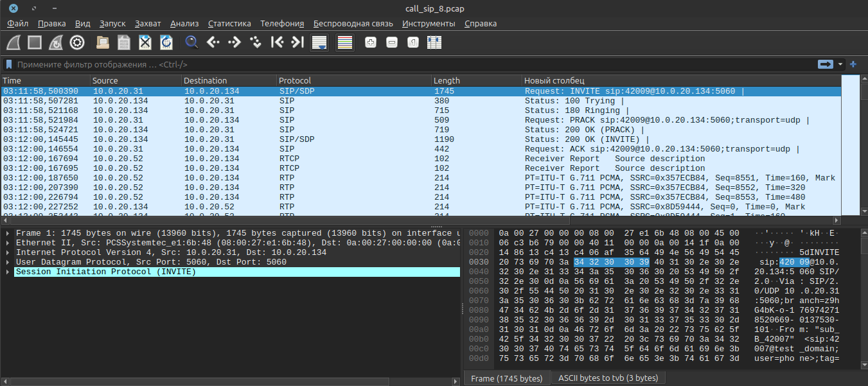868x386 pixels.
Task: Zoom in packet list text
Action: (x=370, y=42)
